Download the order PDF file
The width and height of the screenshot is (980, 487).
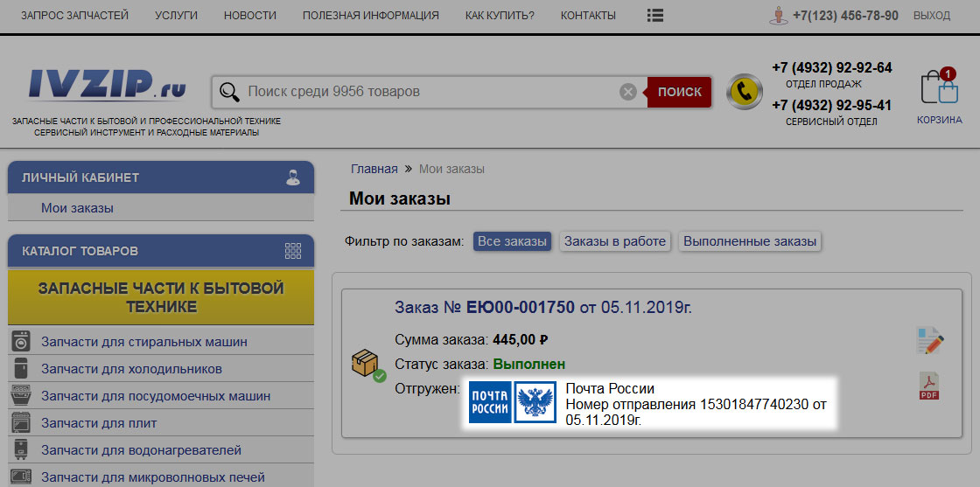click(x=928, y=386)
